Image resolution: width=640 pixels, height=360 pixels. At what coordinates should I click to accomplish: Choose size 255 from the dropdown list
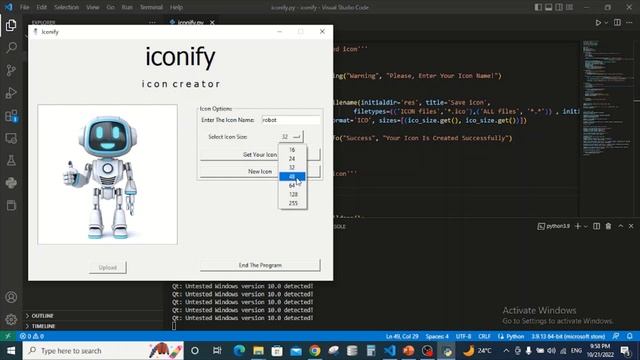[292, 203]
